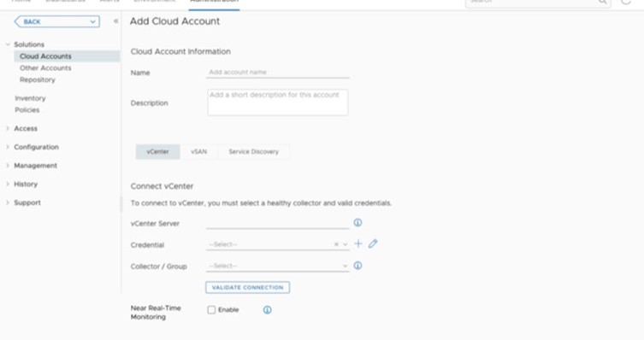Switch to the vSAN tab

click(198, 152)
